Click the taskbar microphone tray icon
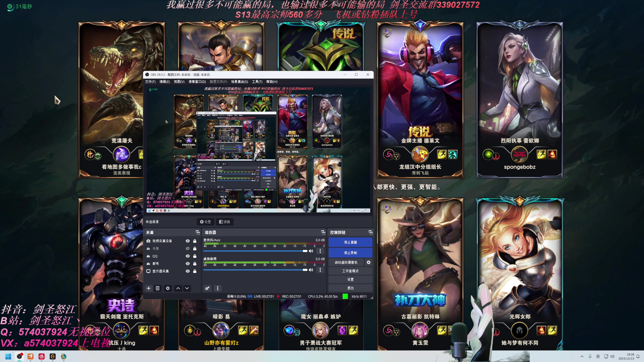 [x=590, y=356]
